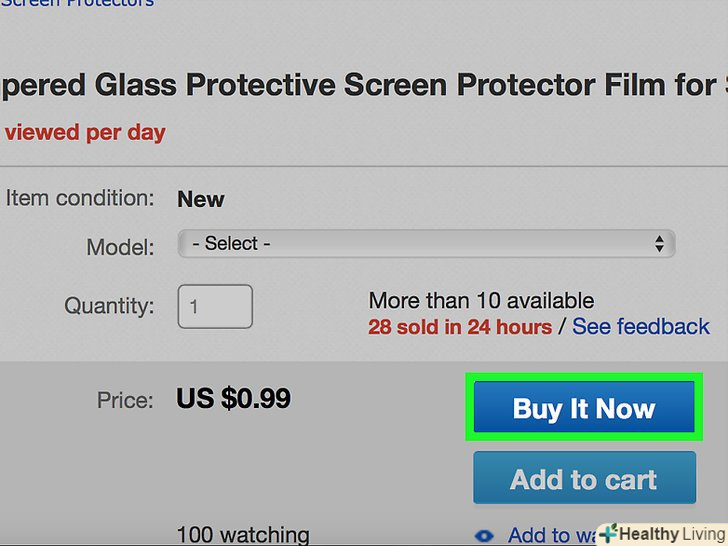Click the 'Healthy Living' watermark text
The image size is (728, 546).
point(670,534)
